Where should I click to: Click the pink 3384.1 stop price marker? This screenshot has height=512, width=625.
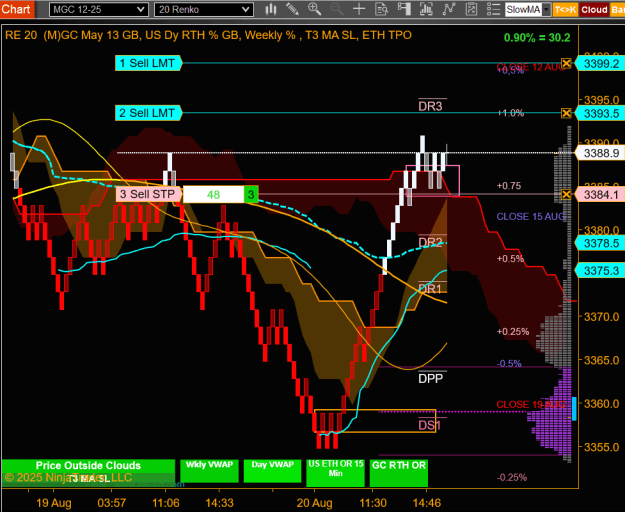click(x=600, y=194)
